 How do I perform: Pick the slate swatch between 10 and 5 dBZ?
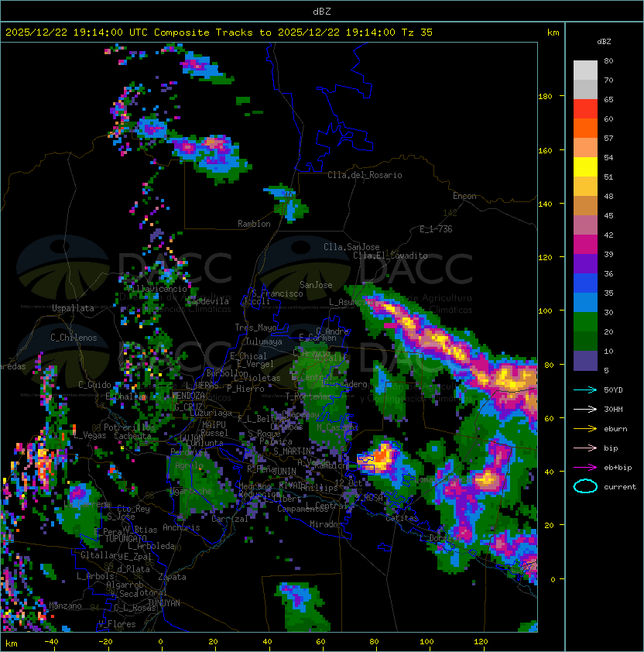pyautogui.click(x=585, y=361)
